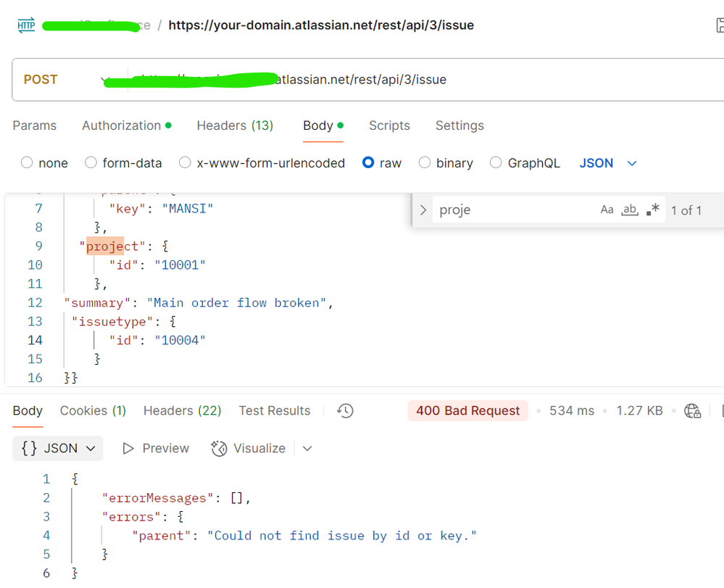Click the Preview button

coord(156,449)
